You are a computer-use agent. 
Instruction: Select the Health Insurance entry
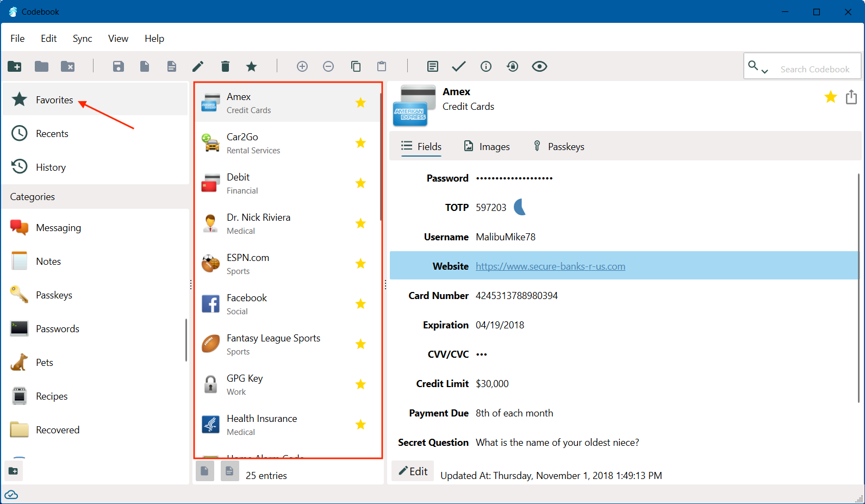[x=287, y=425]
